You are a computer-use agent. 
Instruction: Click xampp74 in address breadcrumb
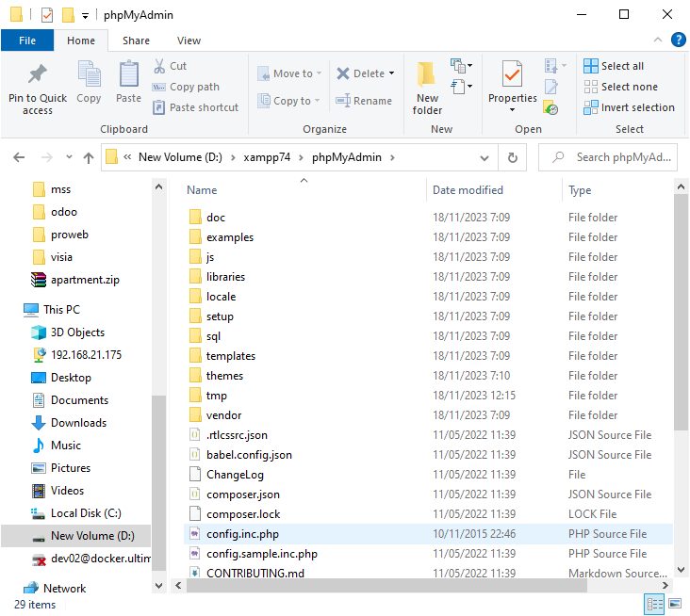pos(267,157)
